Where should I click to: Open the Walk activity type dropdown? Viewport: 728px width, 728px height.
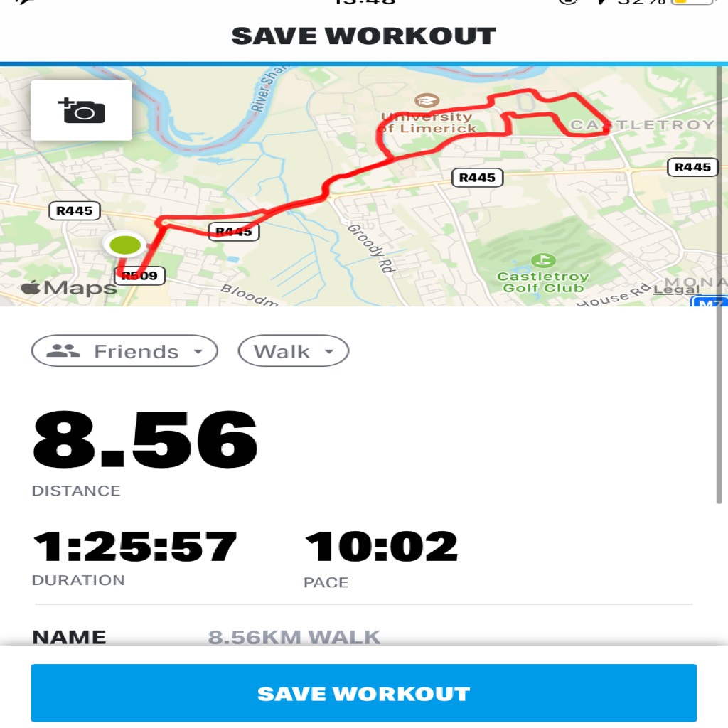click(294, 351)
